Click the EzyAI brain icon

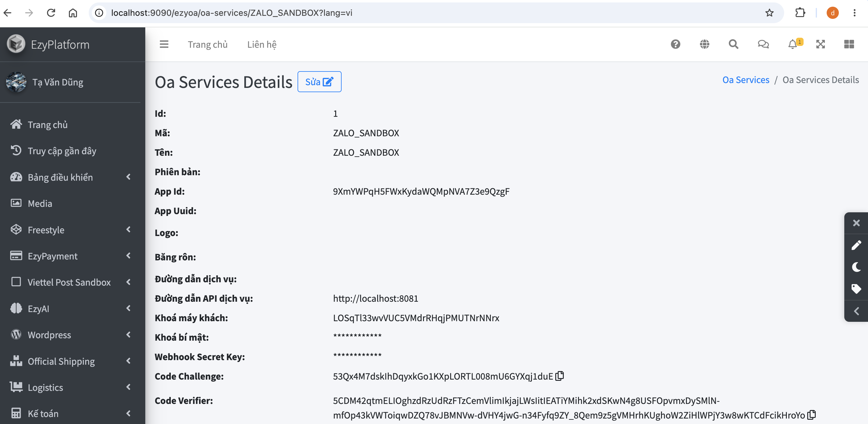[16, 308]
